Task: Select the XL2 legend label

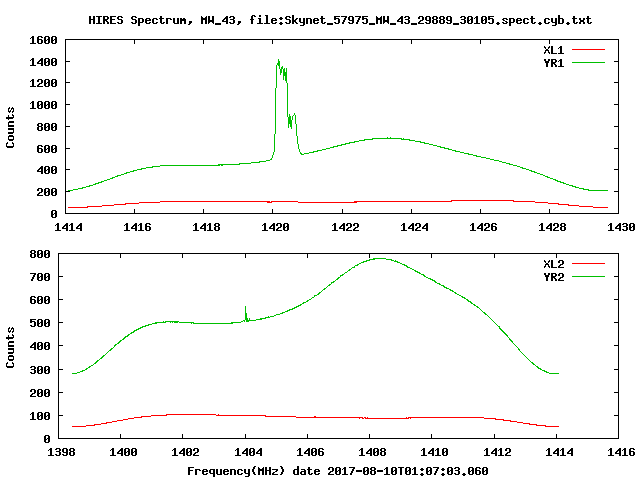Action: [x=553, y=264]
